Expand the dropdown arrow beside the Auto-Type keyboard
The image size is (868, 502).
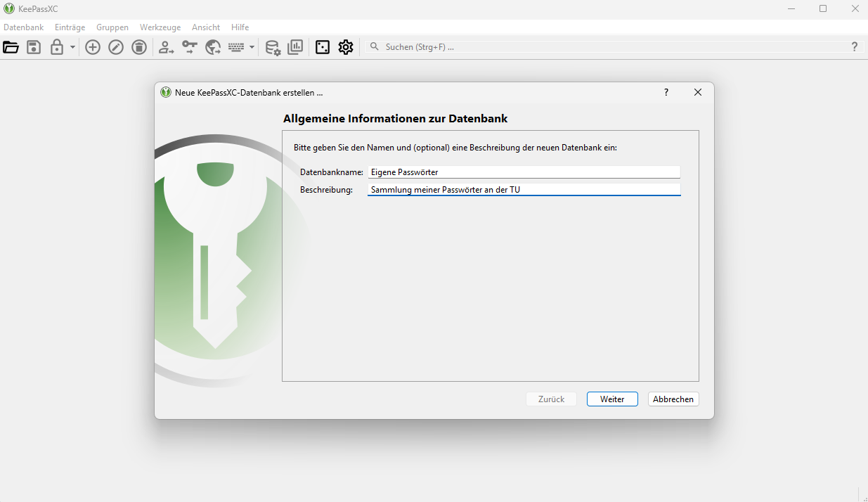(252, 47)
